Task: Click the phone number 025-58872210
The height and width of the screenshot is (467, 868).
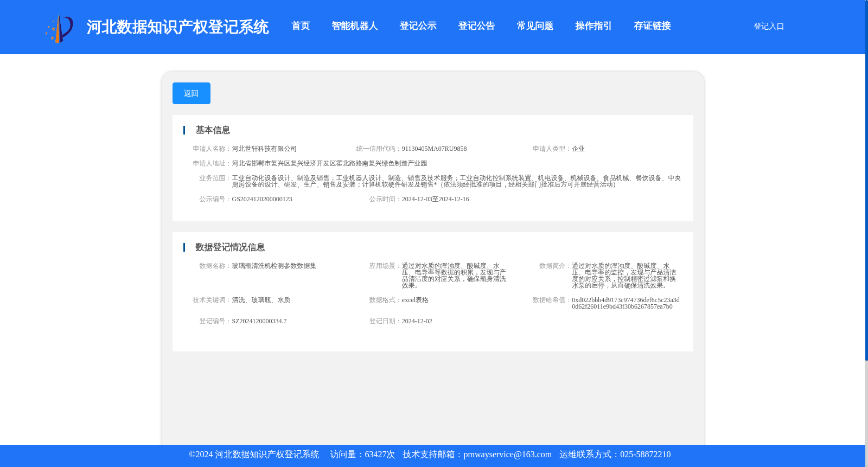Action: [x=645, y=455]
